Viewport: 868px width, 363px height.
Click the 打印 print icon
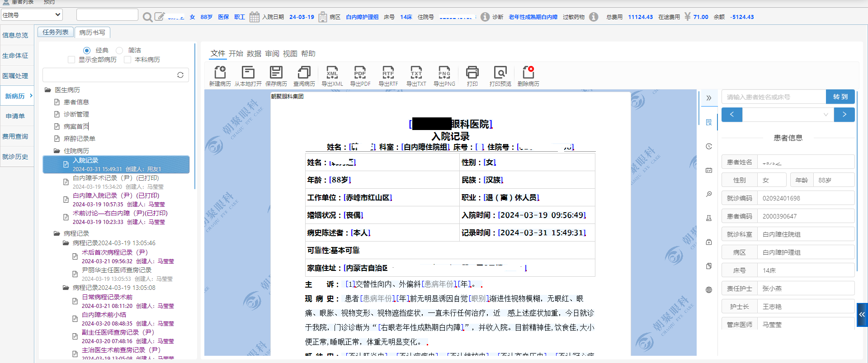(472, 72)
